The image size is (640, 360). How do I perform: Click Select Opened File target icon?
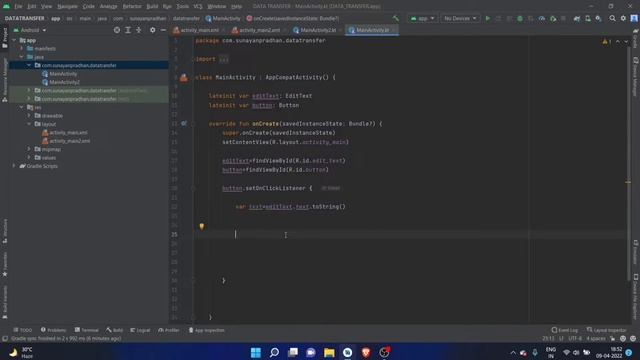coord(117,30)
